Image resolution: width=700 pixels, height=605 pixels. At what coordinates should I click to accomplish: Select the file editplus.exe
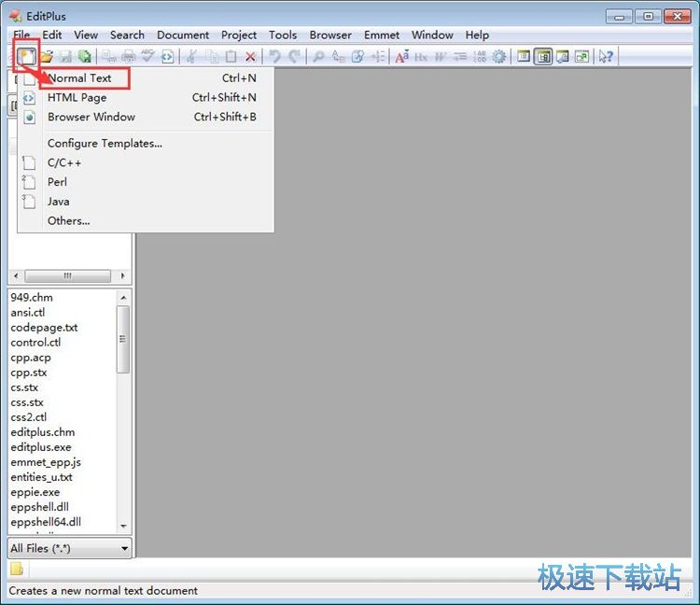coord(41,447)
